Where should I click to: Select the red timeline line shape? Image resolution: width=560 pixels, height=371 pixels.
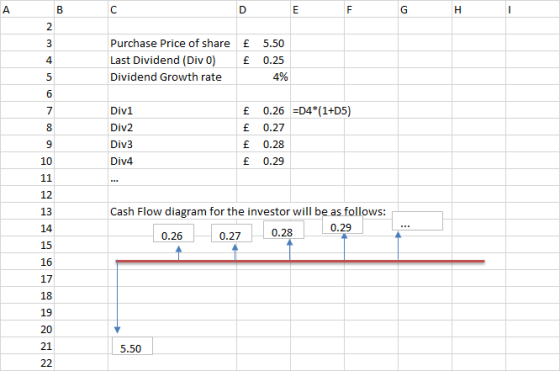click(x=300, y=261)
